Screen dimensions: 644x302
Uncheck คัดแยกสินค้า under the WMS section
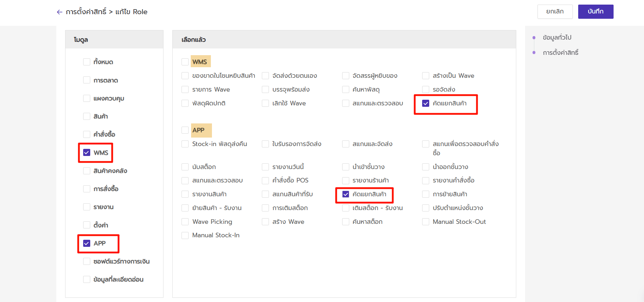(x=426, y=103)
